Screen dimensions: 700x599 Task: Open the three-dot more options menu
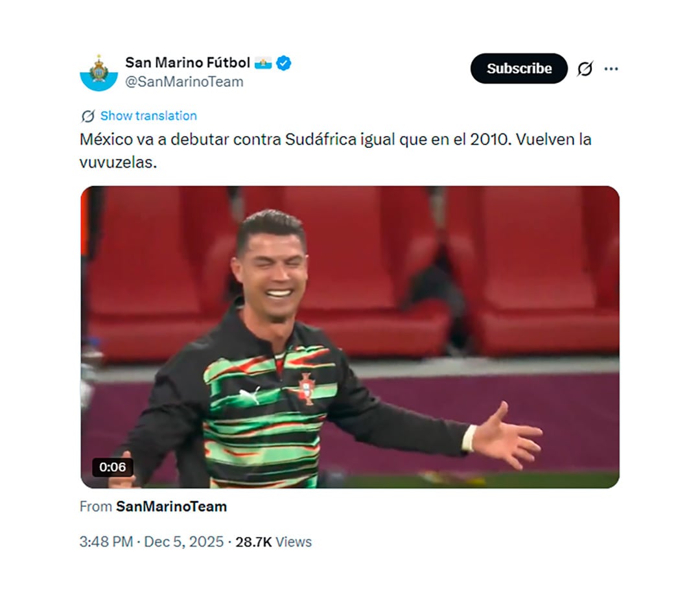click(611, 69)
